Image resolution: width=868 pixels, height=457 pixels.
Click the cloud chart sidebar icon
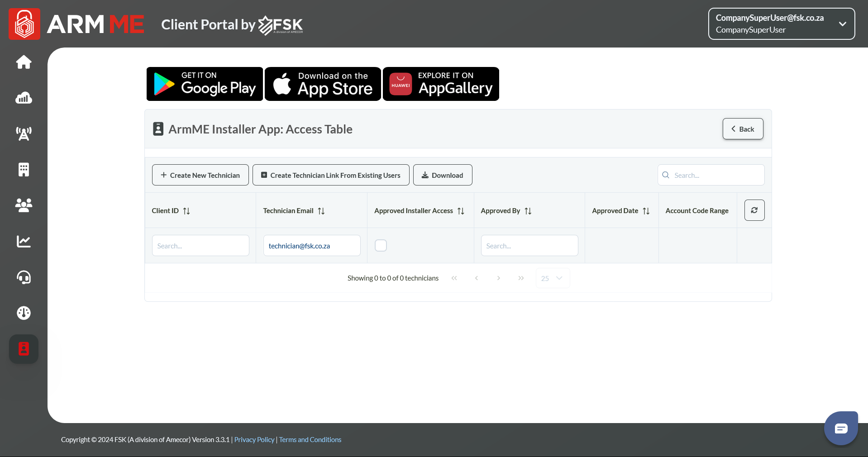(x=24, y=98)
